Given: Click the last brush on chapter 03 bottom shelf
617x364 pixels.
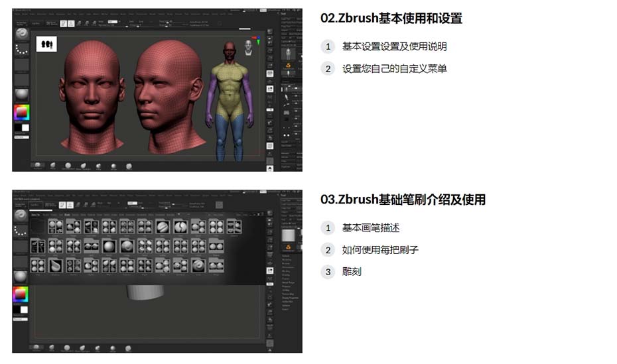Looking at the screenshot, I should 128,348.
